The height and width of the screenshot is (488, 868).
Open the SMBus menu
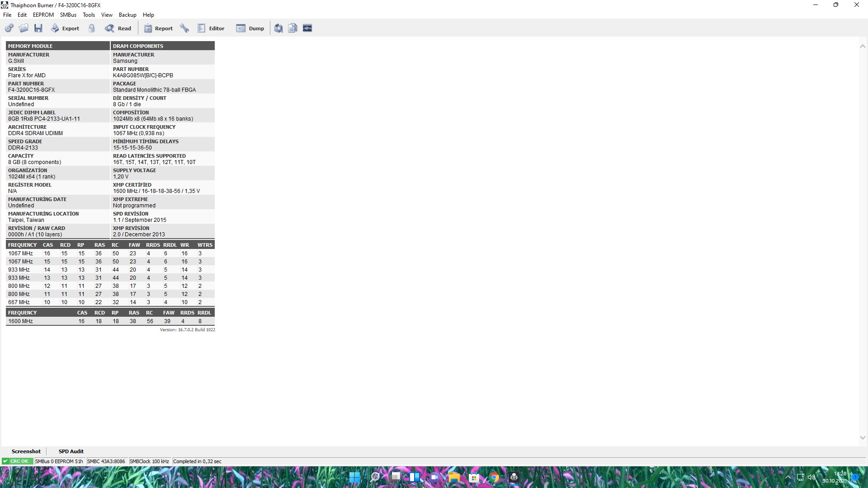pyautogui.click(x=68, y=15)
